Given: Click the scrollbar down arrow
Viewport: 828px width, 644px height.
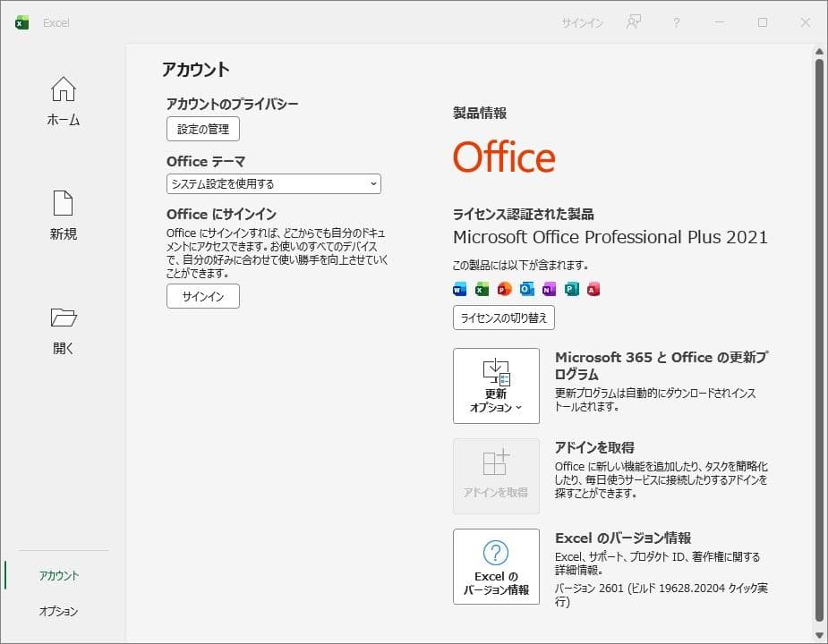Looking at the screenshot, I should point(819,637).
